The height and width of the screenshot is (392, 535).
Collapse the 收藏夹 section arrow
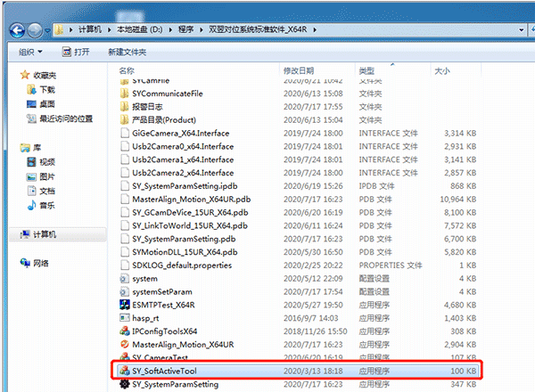pos(11,76)
